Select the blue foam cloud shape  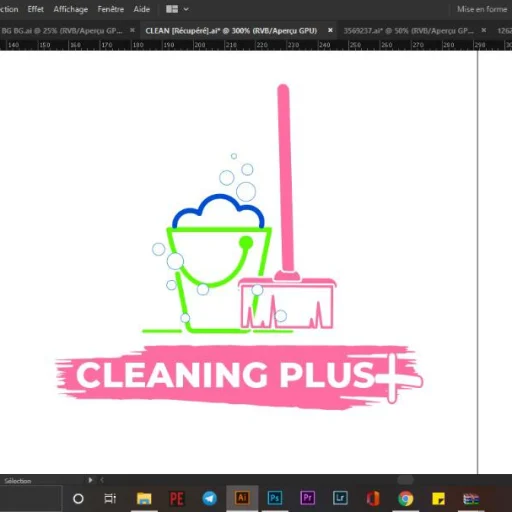(x=218, y=211)
